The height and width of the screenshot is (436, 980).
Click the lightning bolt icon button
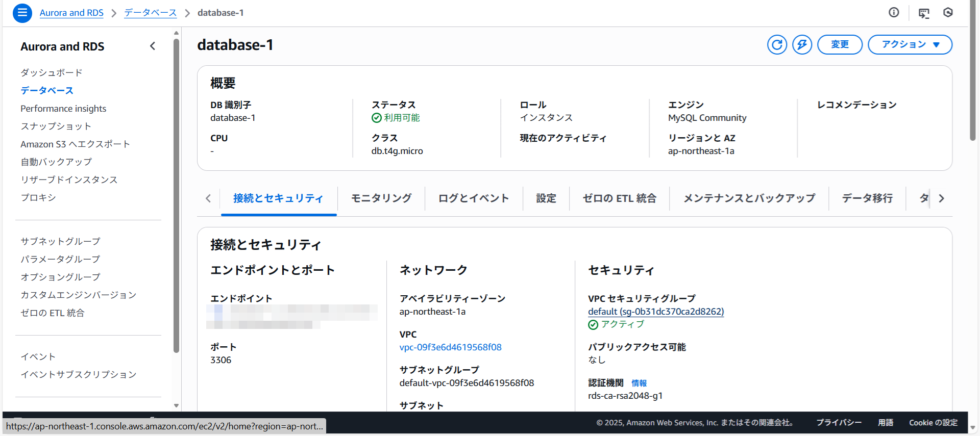[x=802, y=45]
